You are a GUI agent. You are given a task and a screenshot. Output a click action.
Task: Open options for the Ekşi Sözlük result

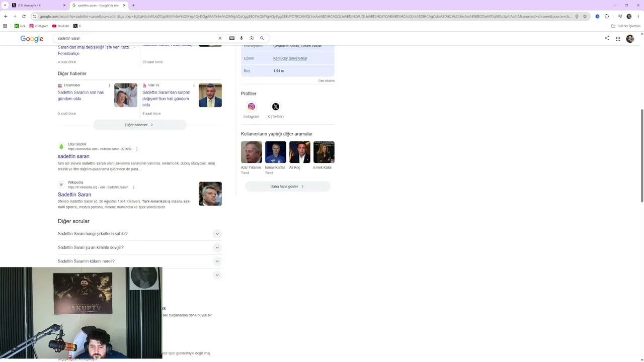coord(136,149)
